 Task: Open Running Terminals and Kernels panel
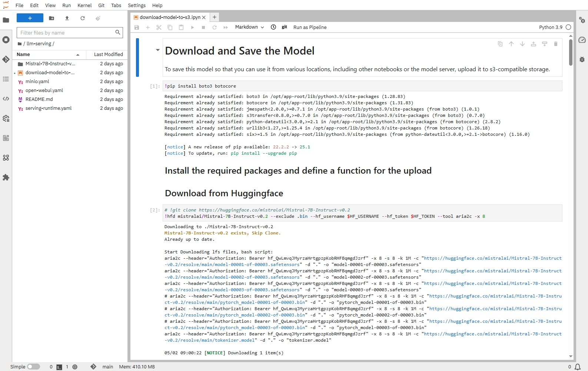[x=6, y=40]
